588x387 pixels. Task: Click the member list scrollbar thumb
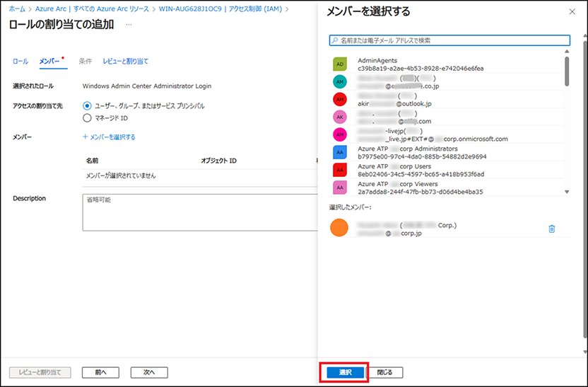[x=567, y=71]
